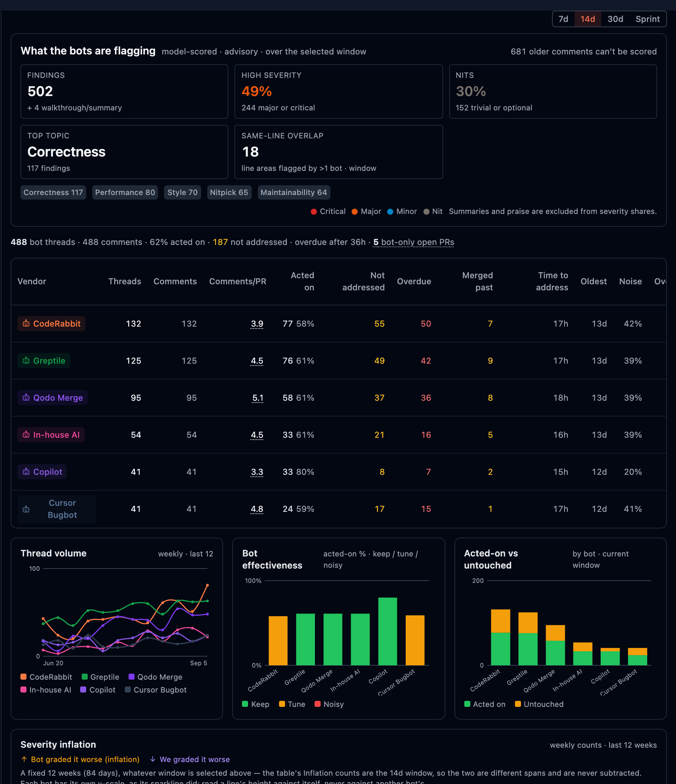Image resolution: width=676 pixels, height=784 pixels.
Task: Click Greptile's 49 not addressed count
Action: pyautogui.click(x=379, y=361)
